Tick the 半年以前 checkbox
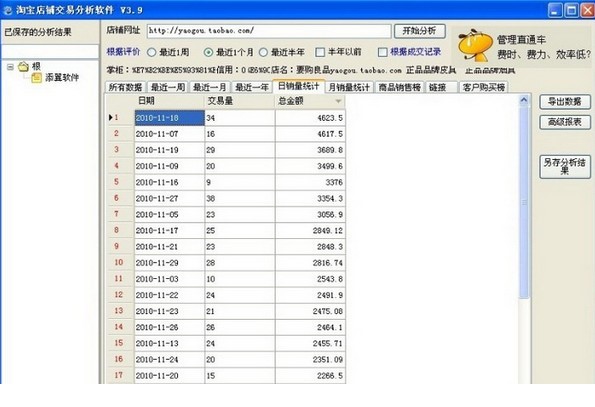 320,52
